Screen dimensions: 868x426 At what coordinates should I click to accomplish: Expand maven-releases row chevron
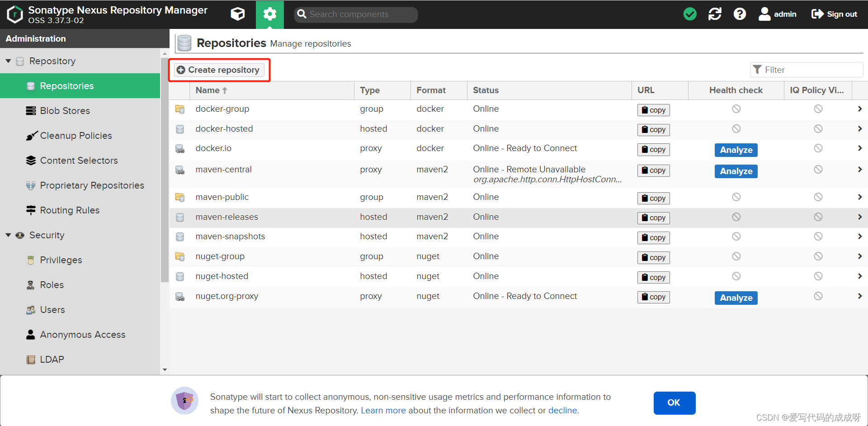(x=860, y=217)
